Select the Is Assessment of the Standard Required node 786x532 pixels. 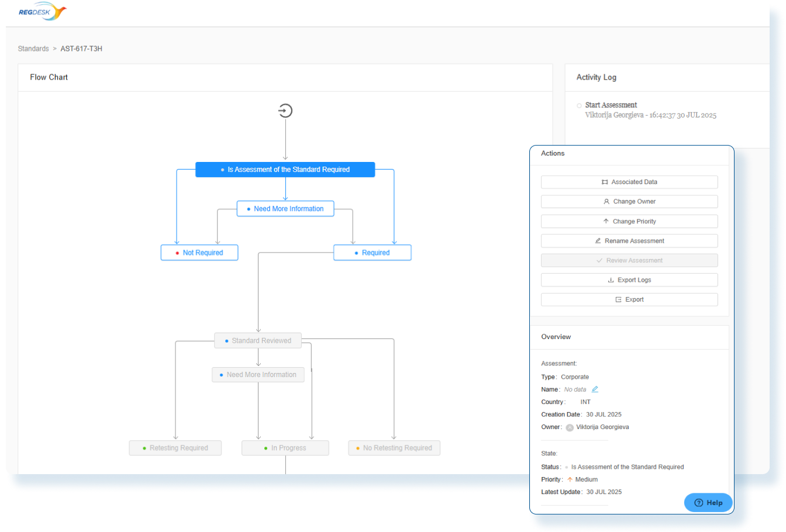(x=285, y=170)
